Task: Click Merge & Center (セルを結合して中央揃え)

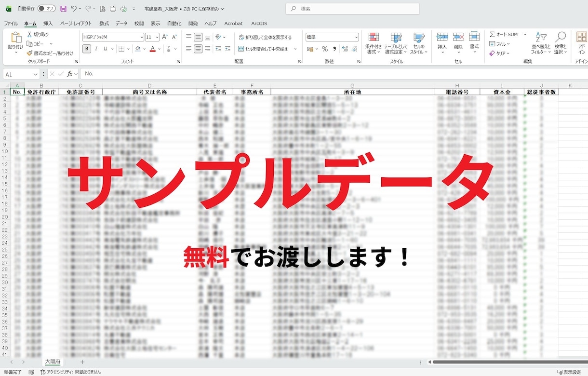Action: [263, 49]
